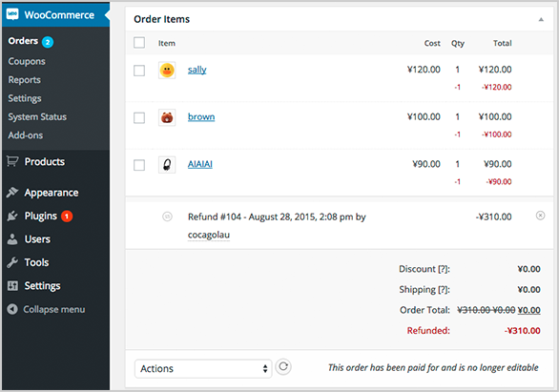559x392 pixels.
Task: Click the apply action refresh button
Action: tap(283, 366)
